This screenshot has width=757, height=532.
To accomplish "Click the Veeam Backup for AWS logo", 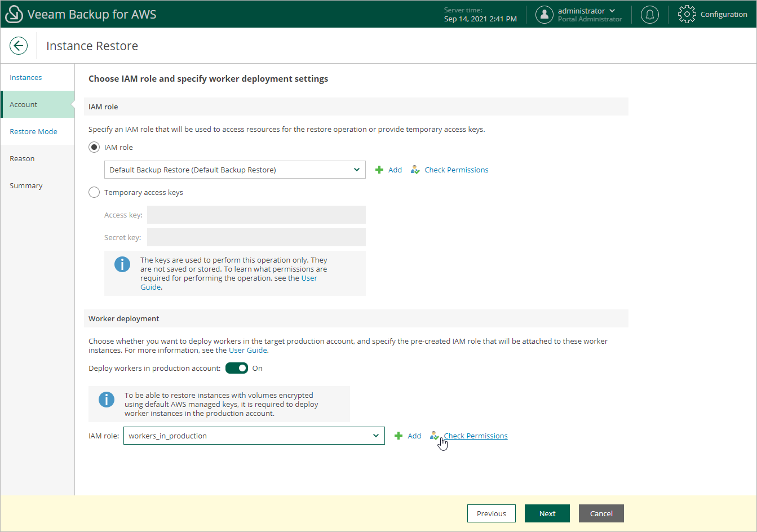I will click(x=14, y=14).
